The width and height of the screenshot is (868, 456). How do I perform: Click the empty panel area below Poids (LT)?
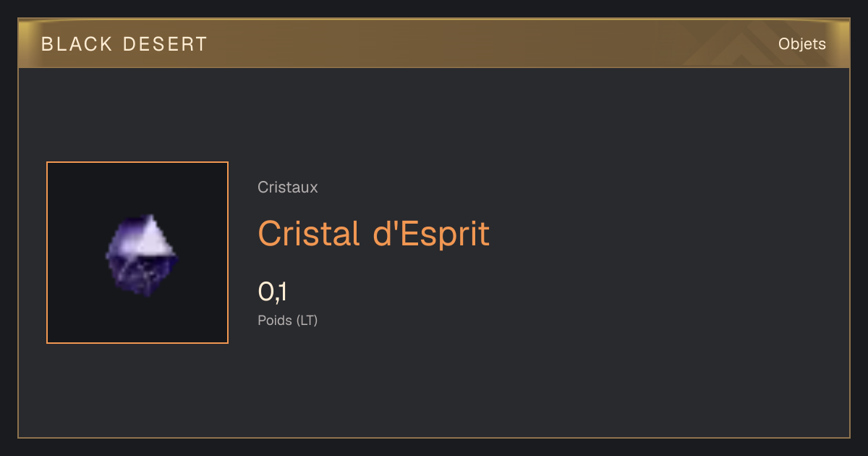[434, 384]
